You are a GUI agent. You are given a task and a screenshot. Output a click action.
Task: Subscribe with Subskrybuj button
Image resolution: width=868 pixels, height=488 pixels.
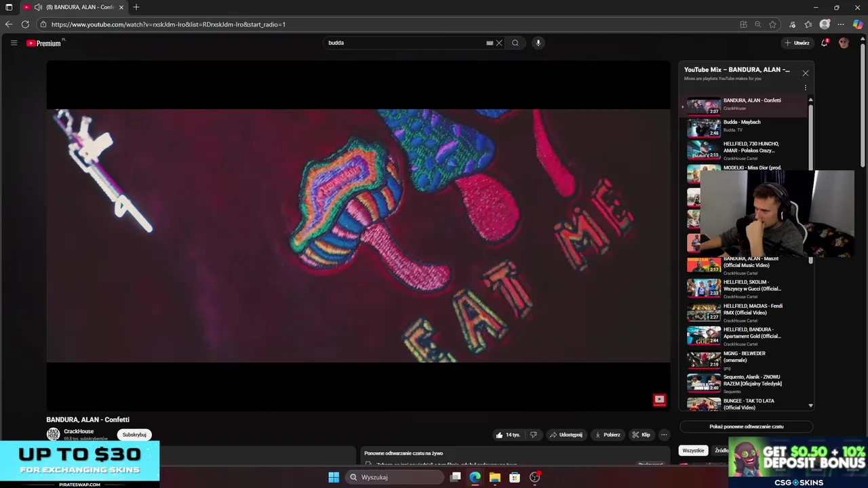pos(134,434)
